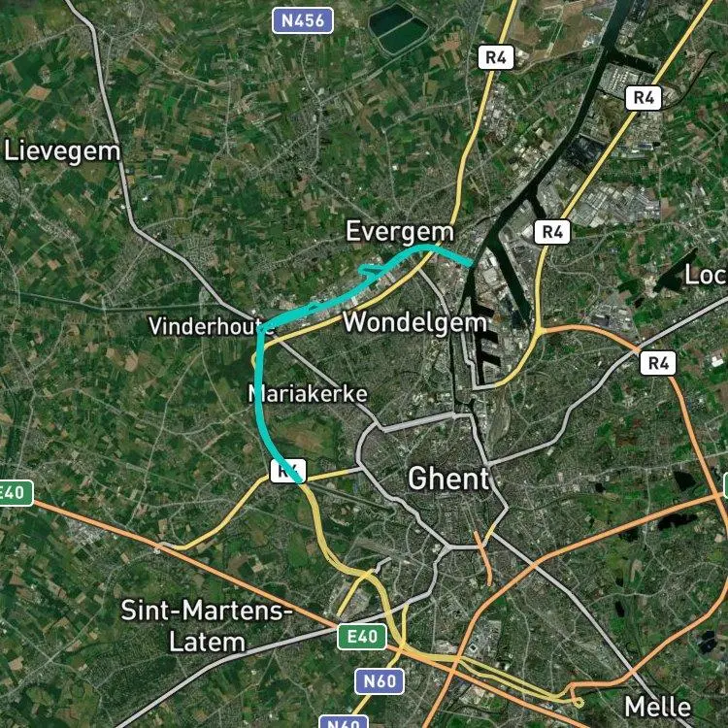Click the blue N60 road shield
The height and width of the screenshot is (728, 728).
pos(380,681)
